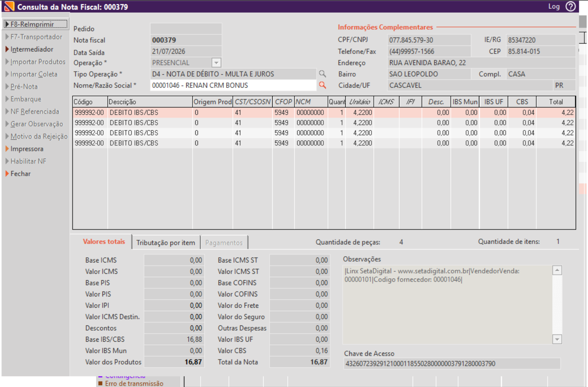Click the CBS column header

pos(522,102)
